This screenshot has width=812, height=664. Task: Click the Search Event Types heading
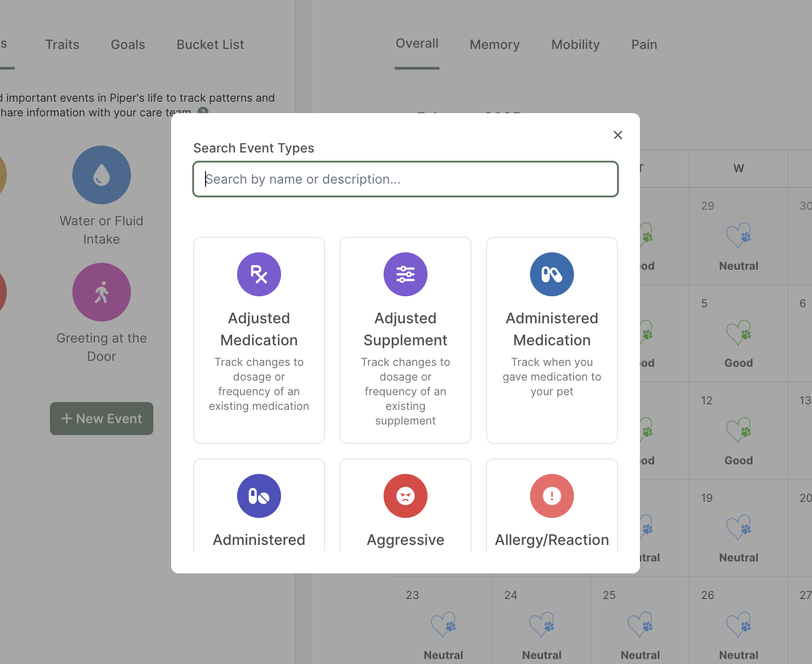(254, 148)
